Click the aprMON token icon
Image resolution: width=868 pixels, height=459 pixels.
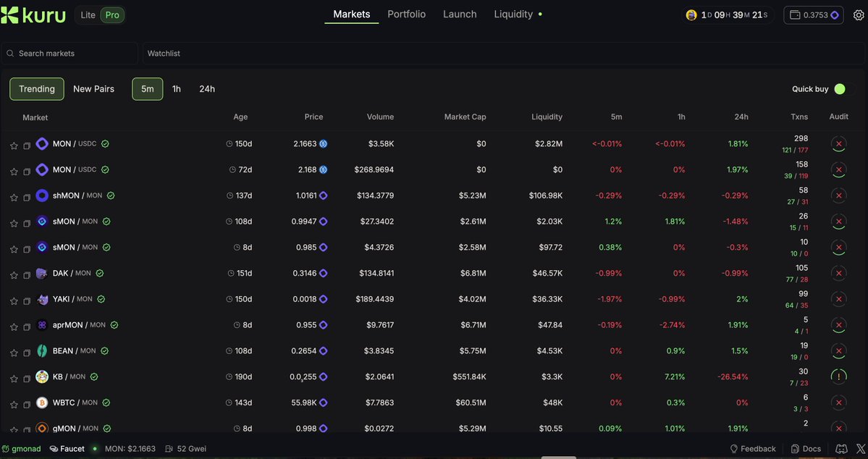coord(42,325)
